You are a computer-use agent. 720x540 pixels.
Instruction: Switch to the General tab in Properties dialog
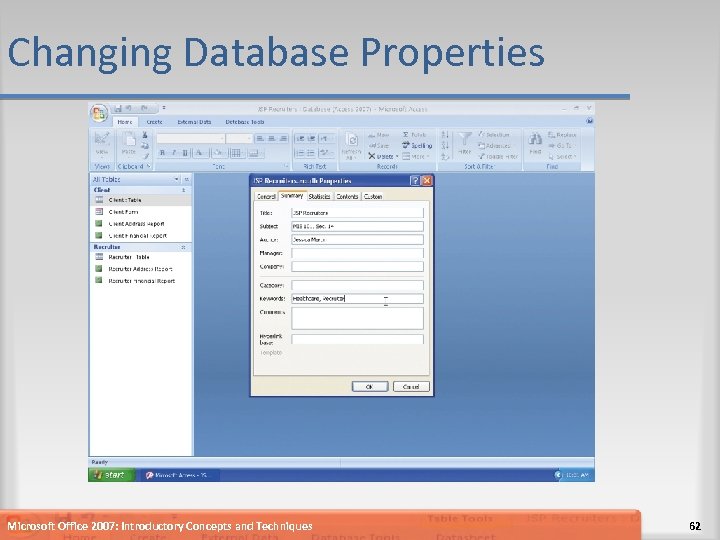[266, 197]
